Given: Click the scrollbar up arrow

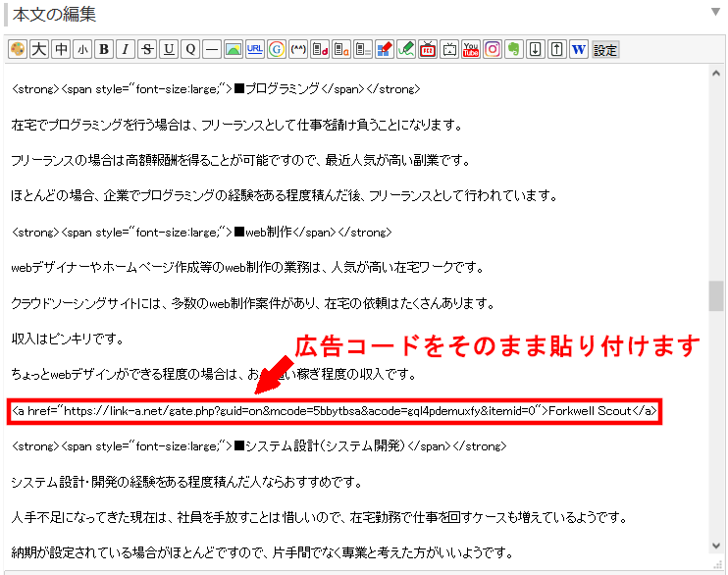Looking at the screenshot, I should click(716, 74).
